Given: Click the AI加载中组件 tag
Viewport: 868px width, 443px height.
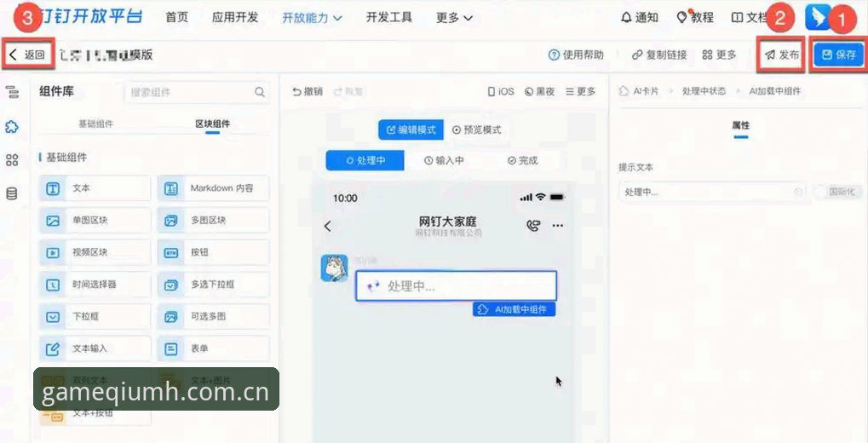Looking at the screenshot, I should point(514,309).
